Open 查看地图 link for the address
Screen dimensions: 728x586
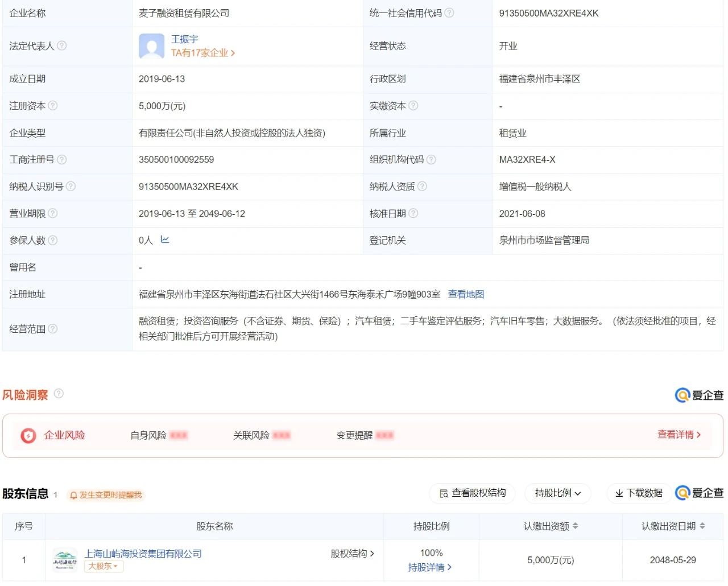click(x=466, y=294)
